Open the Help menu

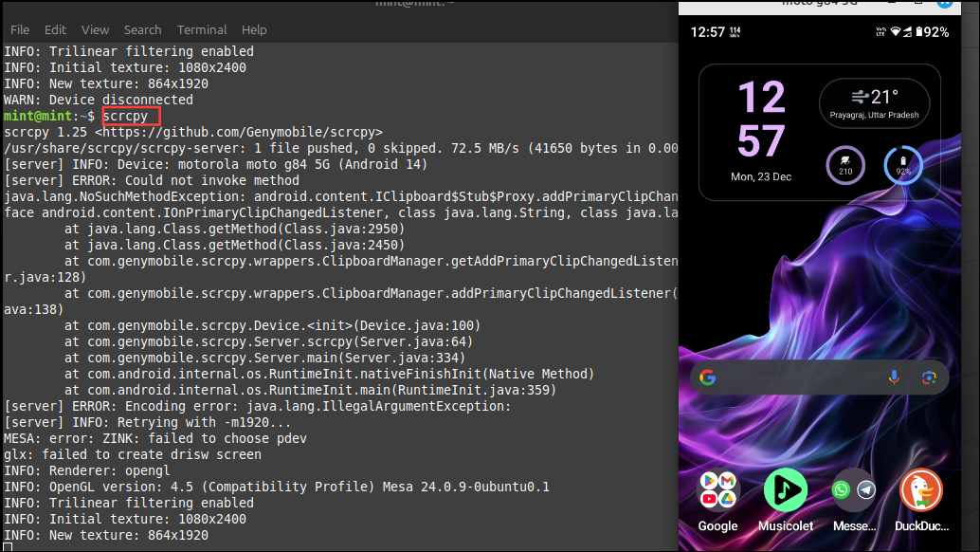click(x=254, y=29)
